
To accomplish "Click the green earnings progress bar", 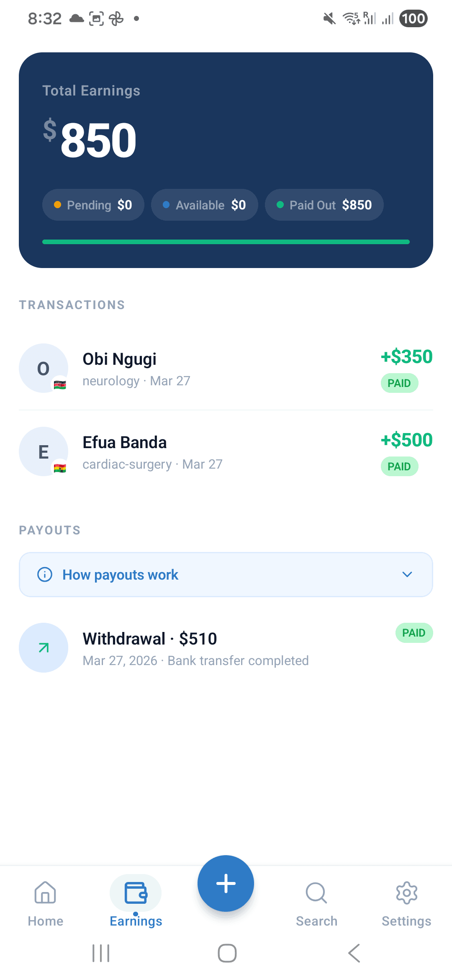I will point(226,242).
